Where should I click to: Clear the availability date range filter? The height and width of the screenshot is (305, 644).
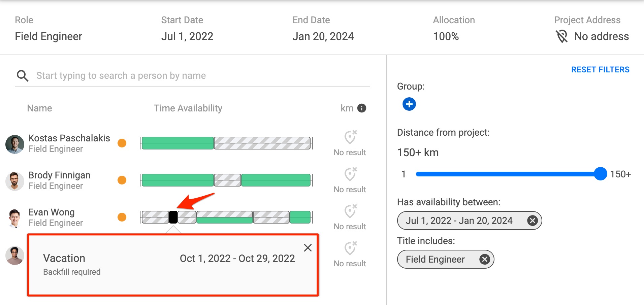532,221
